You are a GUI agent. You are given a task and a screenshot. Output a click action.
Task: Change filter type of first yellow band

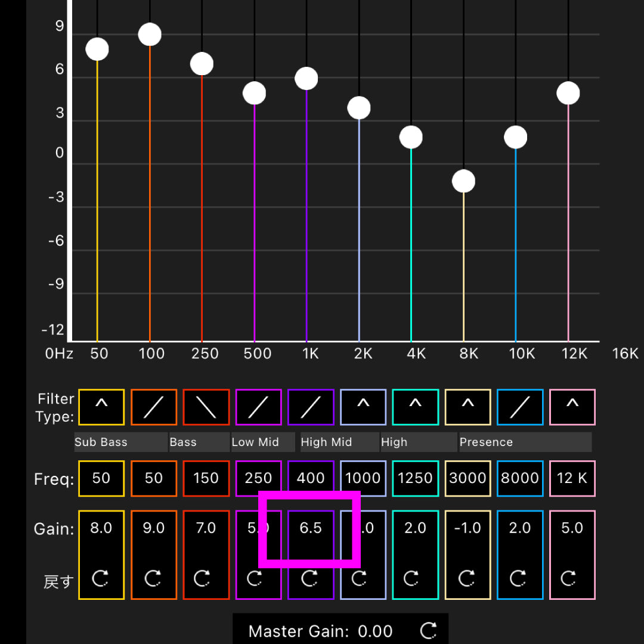coord(101,407)
